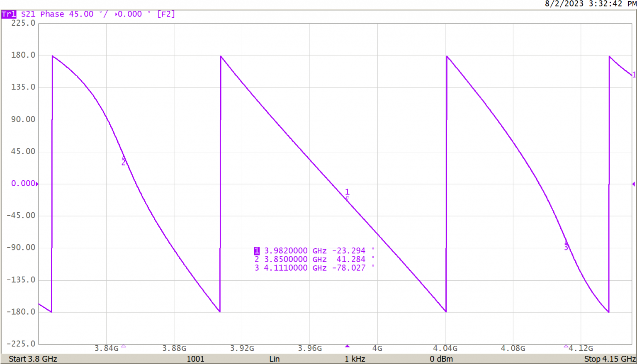Select marker 2 readout at 3.85 GHz

tap(314, 260)
